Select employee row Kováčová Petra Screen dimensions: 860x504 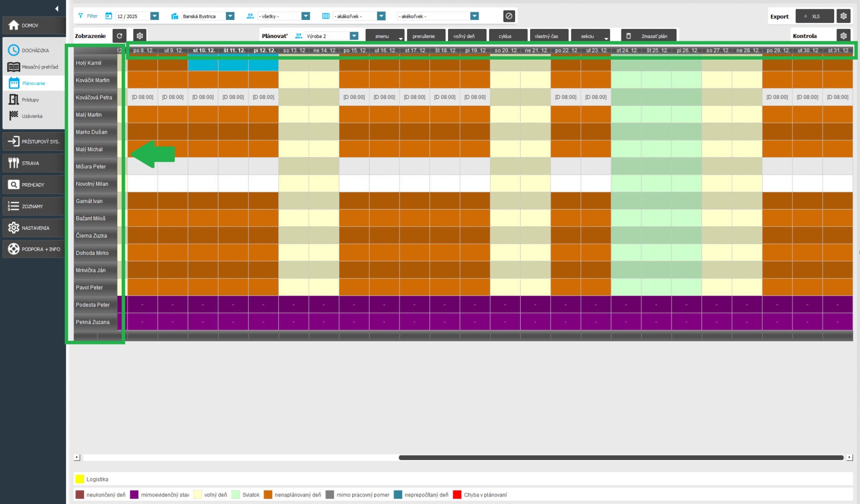click(94, 98)
